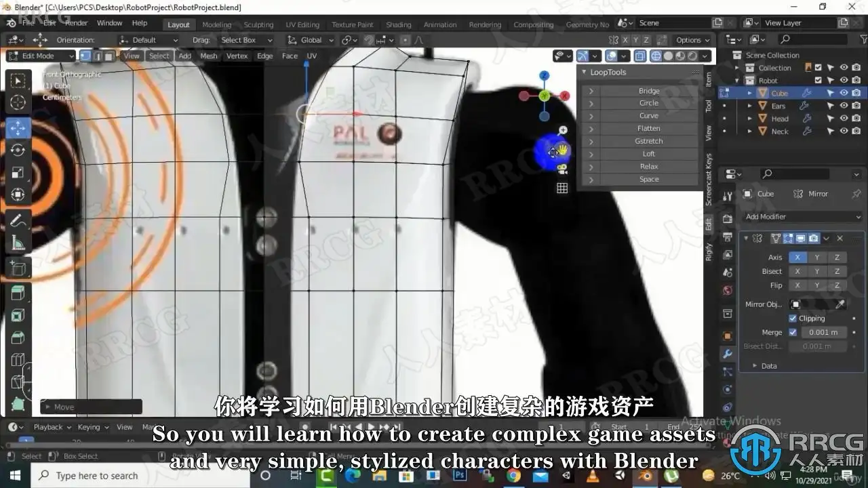
Task: Open the Add Modifier dropdown
Action: pos(803,217)
